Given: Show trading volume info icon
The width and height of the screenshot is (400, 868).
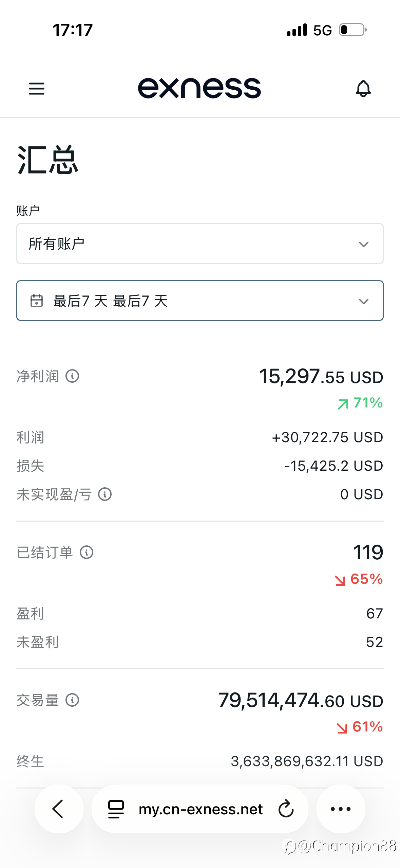Looking at the screenshot, I should coord(72,700).
